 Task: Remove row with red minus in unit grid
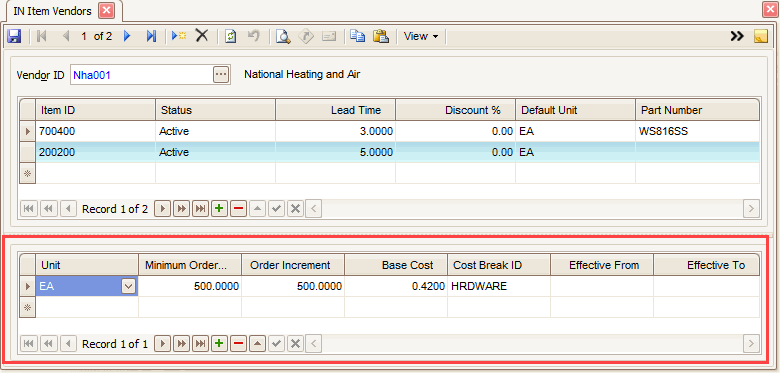[x=238, y=344]
